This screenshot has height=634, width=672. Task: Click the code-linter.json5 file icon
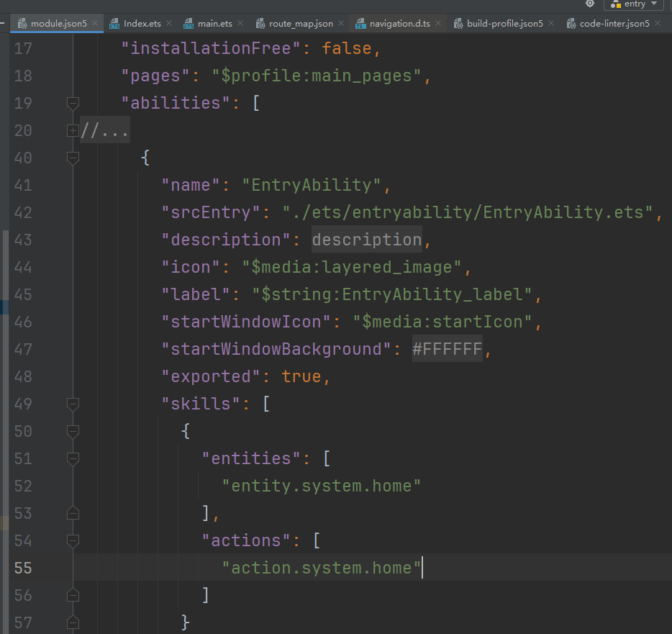click(x=571, y=24)
